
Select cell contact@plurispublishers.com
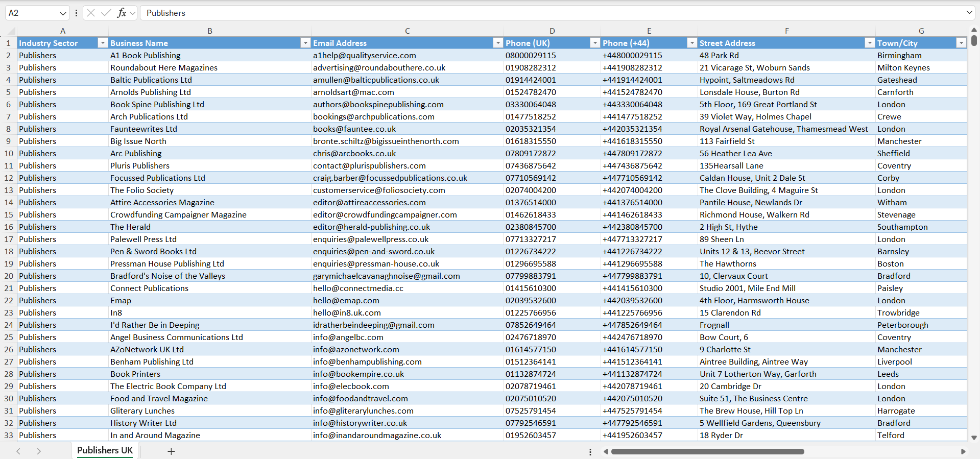tap(408, 165)
